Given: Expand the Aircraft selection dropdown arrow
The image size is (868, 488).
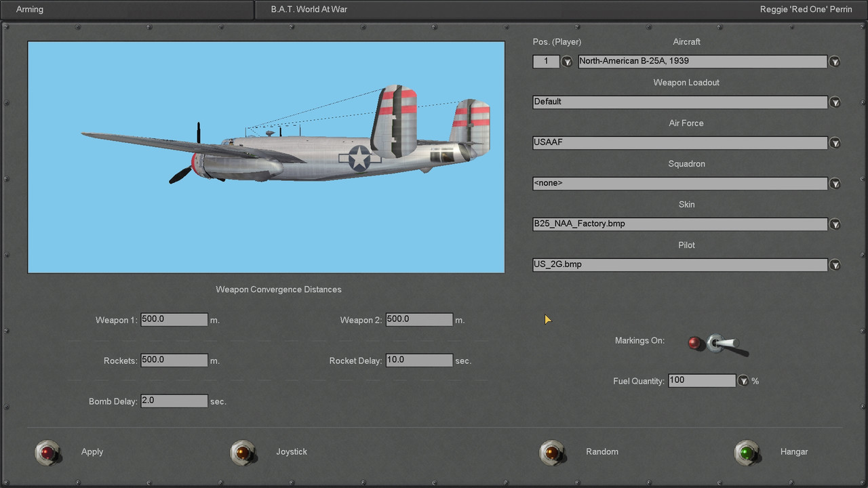Looking at the screenshot, I should [x=835, y=62].
